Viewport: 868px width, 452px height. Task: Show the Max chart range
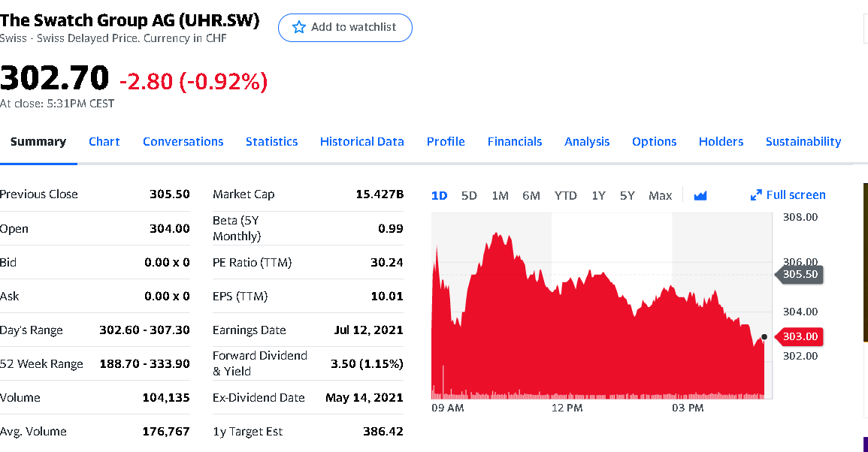point(661,196)
